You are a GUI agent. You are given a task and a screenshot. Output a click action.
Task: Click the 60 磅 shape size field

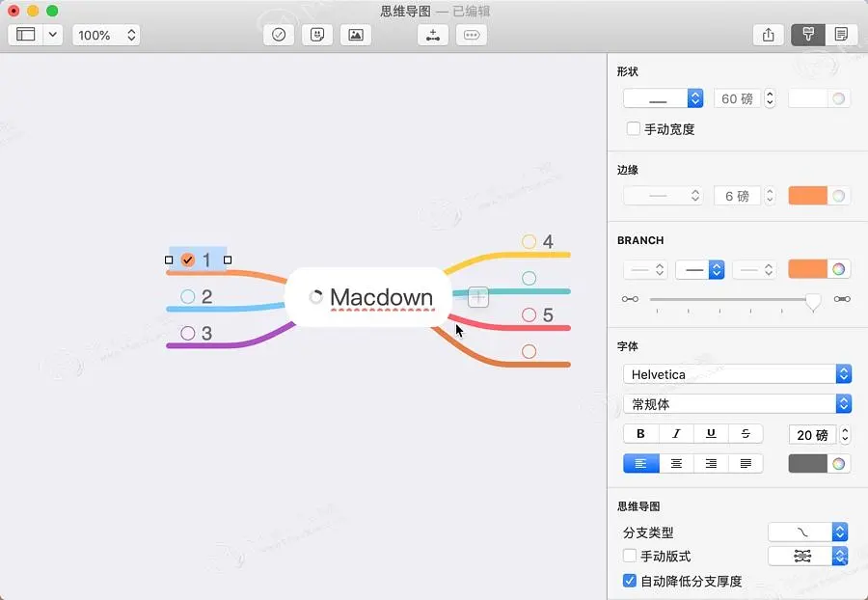click(x=737, y=98)
